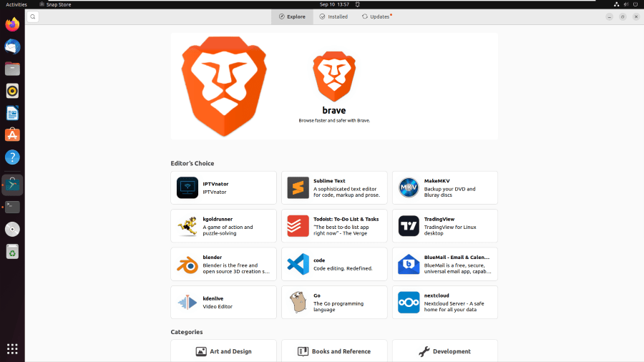The image size is (644, 362).
Task: Click the 'Video Editor' description text
Action: pos(218,307)
